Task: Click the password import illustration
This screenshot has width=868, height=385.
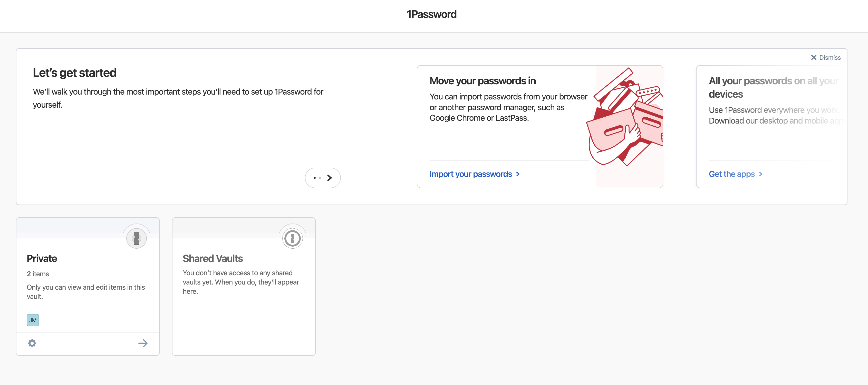Action: pos(626,118)
